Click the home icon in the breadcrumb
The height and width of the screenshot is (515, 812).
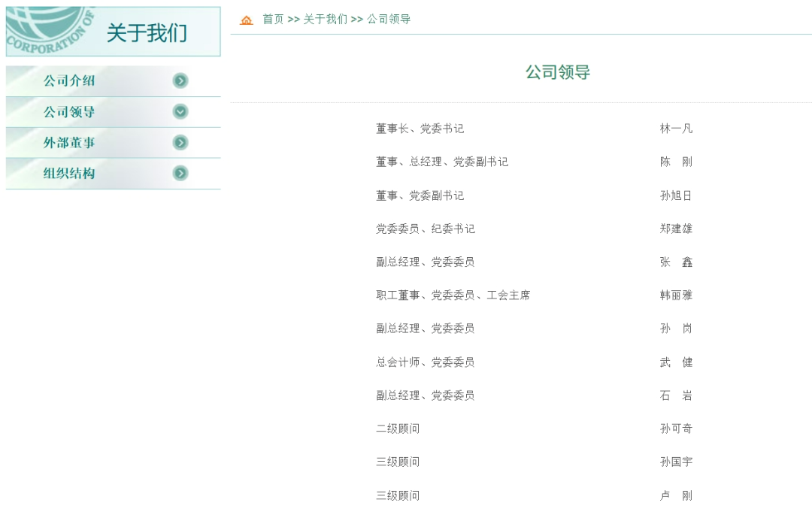point(247,20)
